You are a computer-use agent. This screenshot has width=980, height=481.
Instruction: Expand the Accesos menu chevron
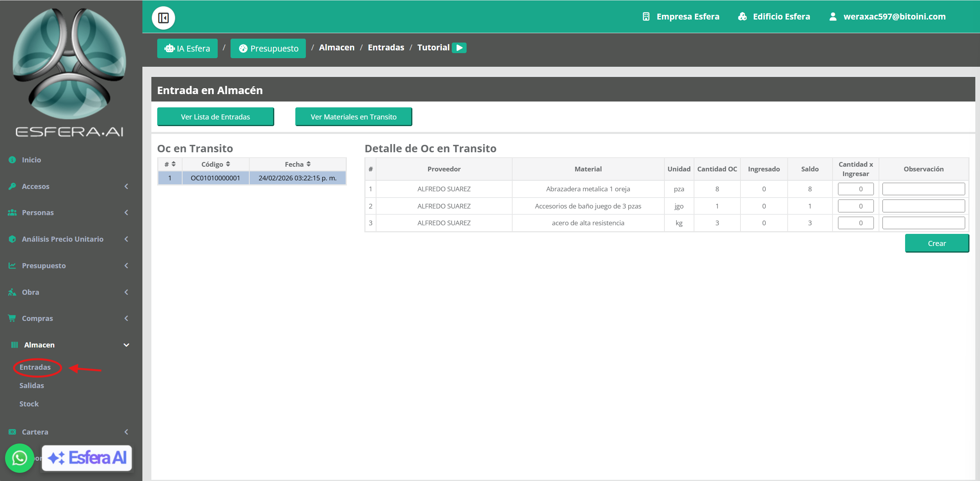click(x=126, y=186)
